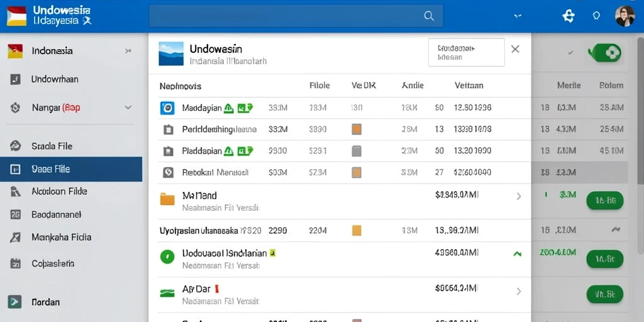Open the header dropdown chevron

tap(518, 16)
